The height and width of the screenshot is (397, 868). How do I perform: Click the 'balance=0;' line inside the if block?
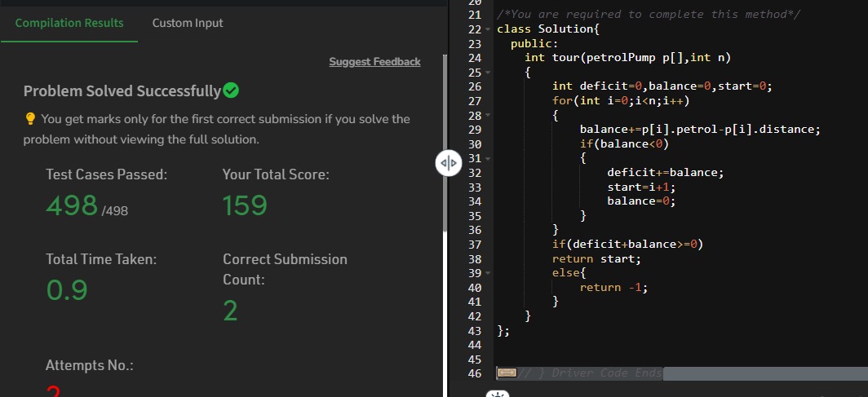(641, 201)
